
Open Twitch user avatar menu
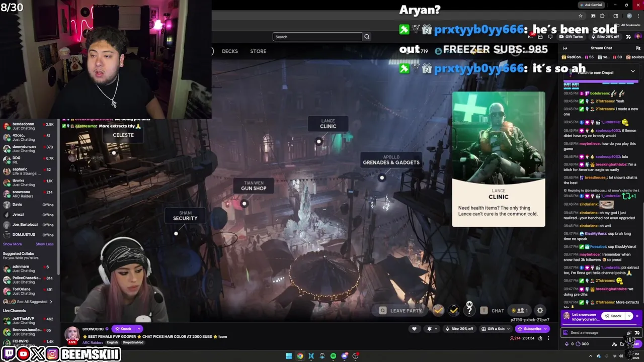(638, 37)
